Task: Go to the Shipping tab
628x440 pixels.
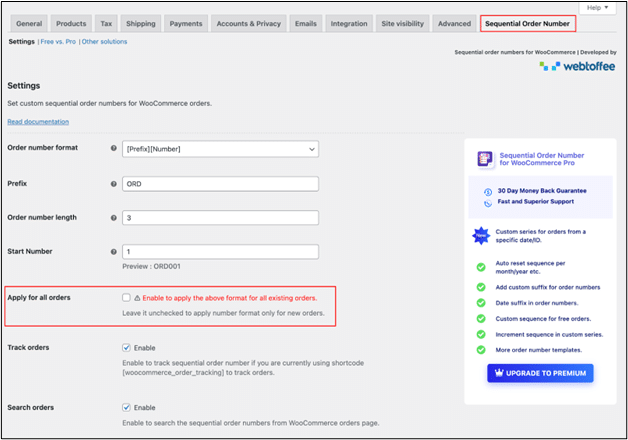Action: click(141, 24)
